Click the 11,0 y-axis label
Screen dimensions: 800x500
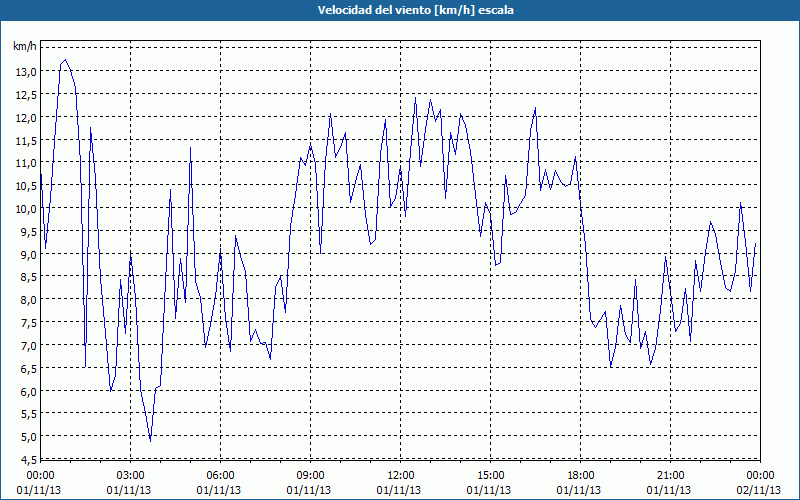click(26, 163)
